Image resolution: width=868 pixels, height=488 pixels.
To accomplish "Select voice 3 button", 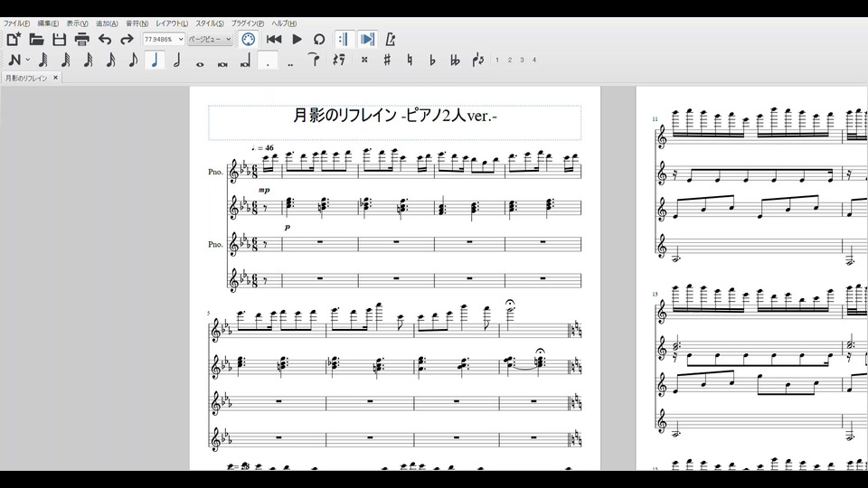I will tap(522, 60).
